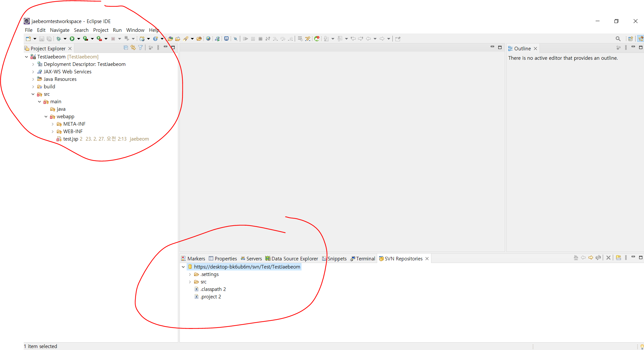Collapse the TestJaebeom project node
The height and width of the screenshot is (350, 644).
coord(27,57)
